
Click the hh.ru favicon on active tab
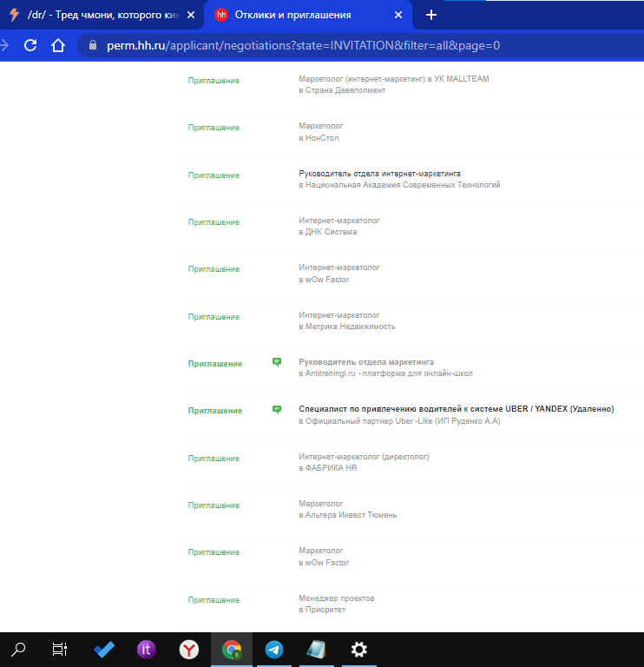221,15
